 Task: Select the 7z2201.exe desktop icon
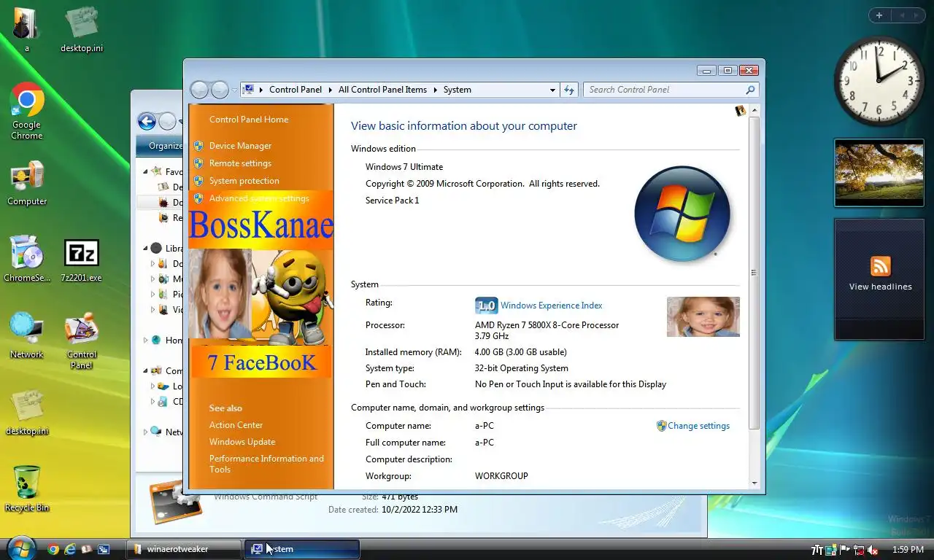[x=81, y=259]
